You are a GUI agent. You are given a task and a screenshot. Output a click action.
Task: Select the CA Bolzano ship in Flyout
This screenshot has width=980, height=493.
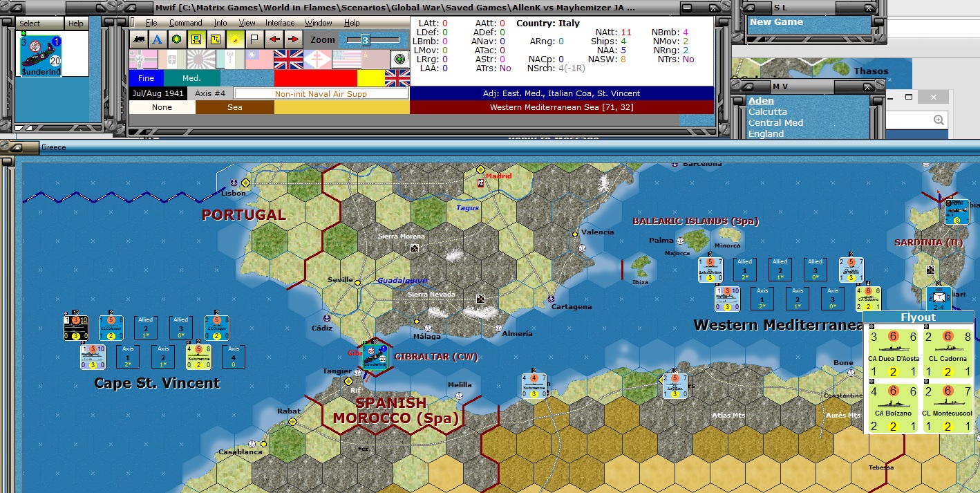pos(894,408)
